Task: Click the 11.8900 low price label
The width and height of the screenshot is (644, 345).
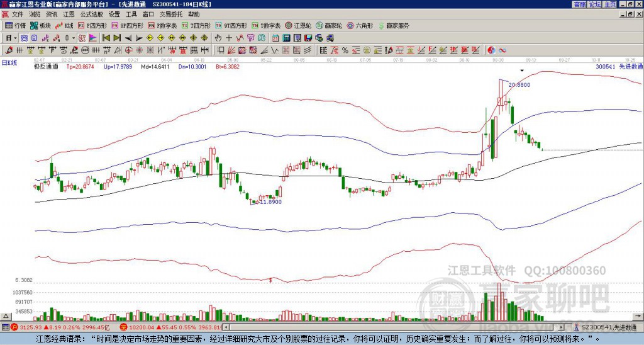Action: pyautogui.click(x=270, y=202)
